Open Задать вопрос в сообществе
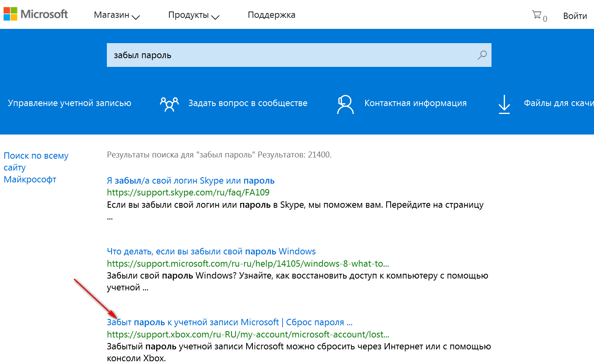This screenshot has width=594, height=364. 248,103
